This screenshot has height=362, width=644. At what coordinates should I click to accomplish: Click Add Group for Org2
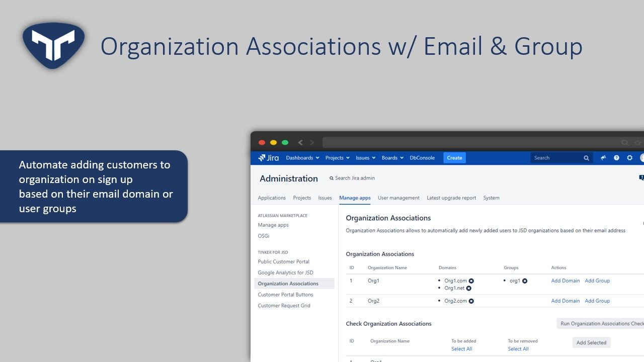597,301
